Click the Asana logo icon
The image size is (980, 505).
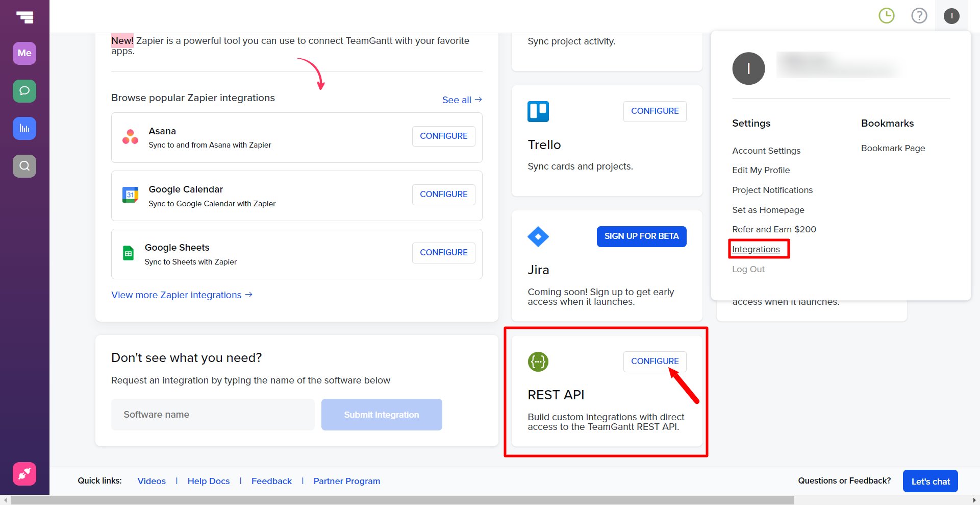(x=130, y=137)
